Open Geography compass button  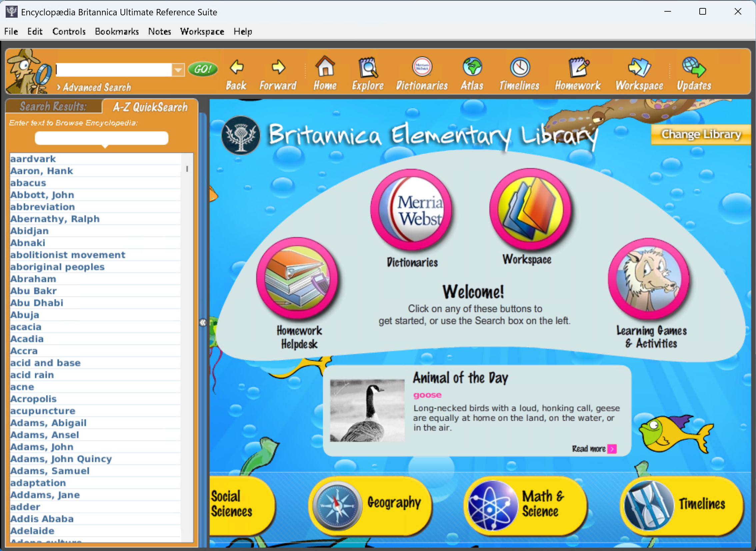click(x=370, y=506)
